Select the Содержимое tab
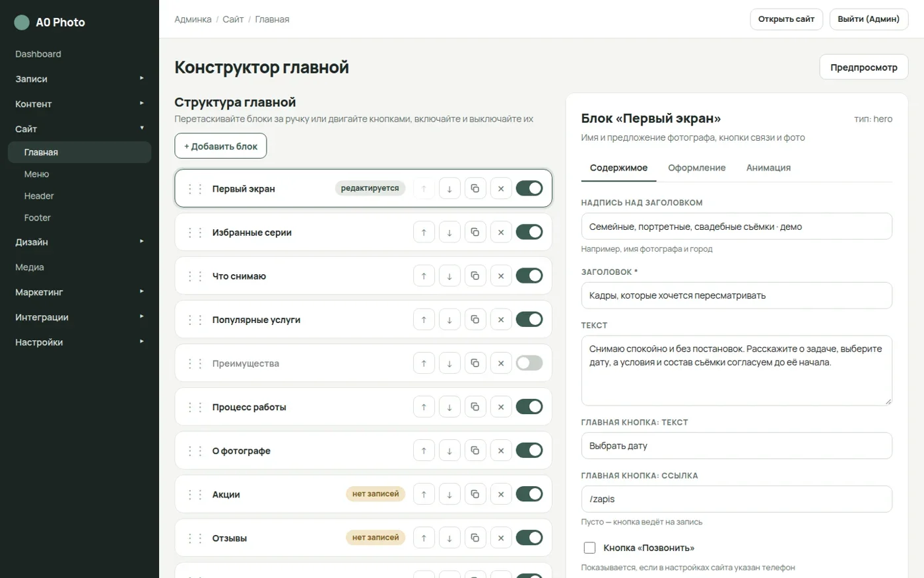Screen dimensions: 924x578 pos(618,168)
